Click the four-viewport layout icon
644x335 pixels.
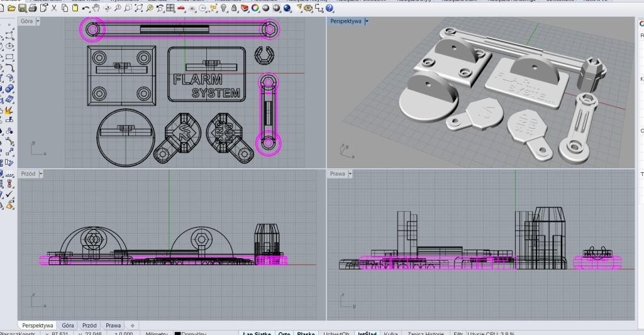[x=170, y=8]
